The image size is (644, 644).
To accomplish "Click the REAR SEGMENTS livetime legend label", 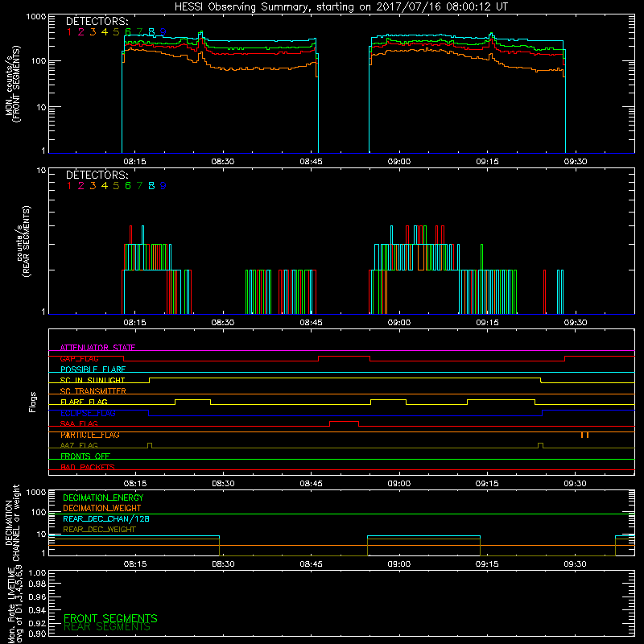I will pyautogui.click(x=107, y=627).
